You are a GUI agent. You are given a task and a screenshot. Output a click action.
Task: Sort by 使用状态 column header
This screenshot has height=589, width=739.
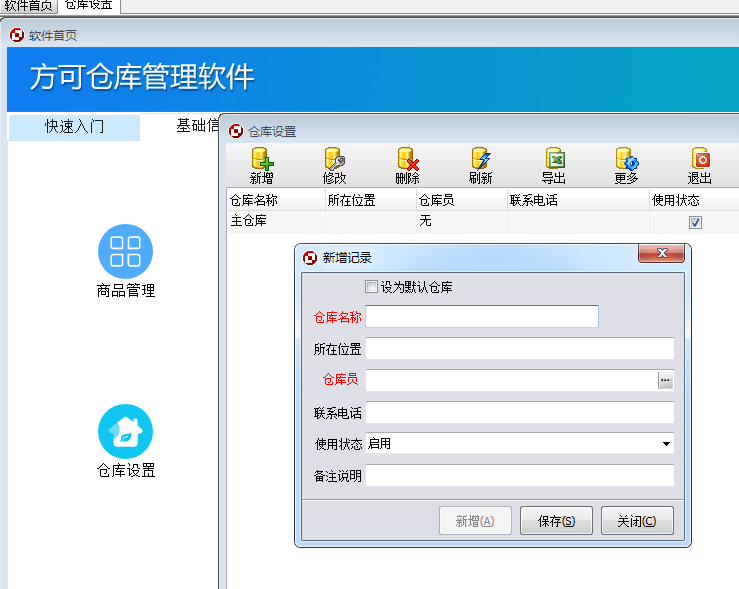[x=694, y=200]
